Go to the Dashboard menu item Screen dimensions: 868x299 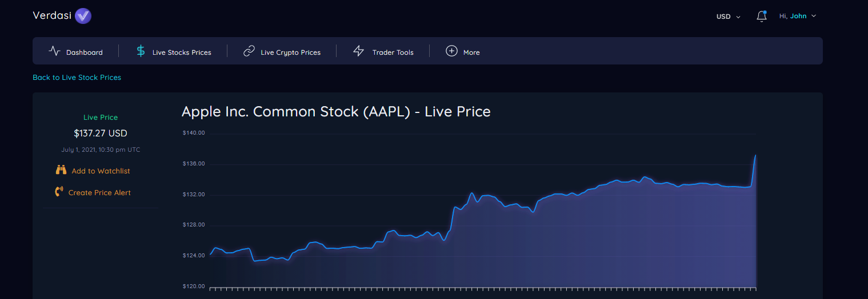(84, 52)
